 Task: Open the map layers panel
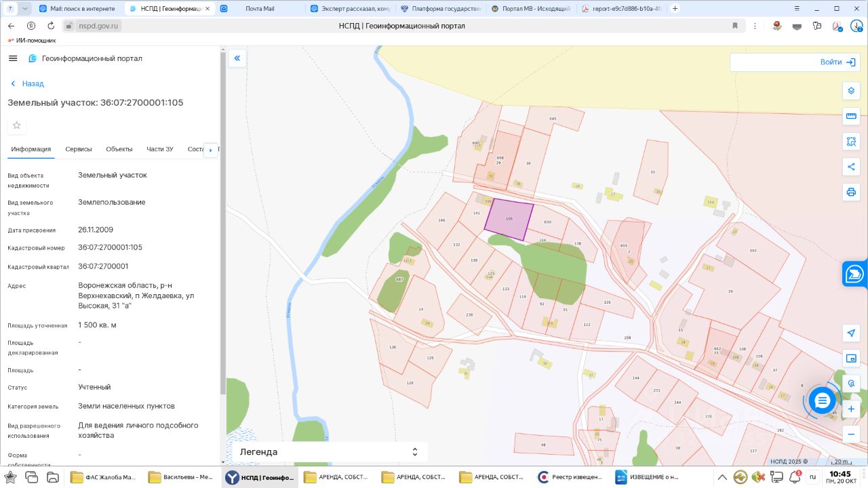click(851, 91)
